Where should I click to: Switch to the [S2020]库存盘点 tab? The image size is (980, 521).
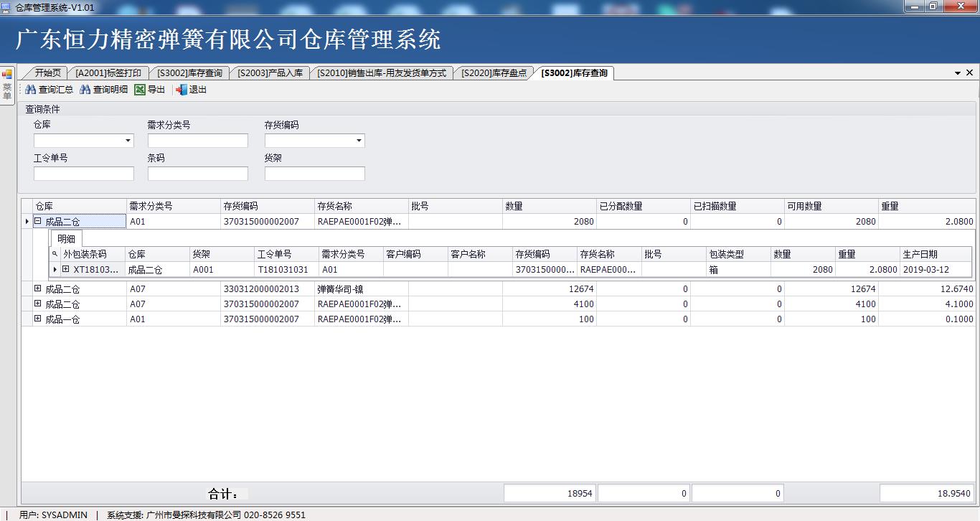coord(494,72)
